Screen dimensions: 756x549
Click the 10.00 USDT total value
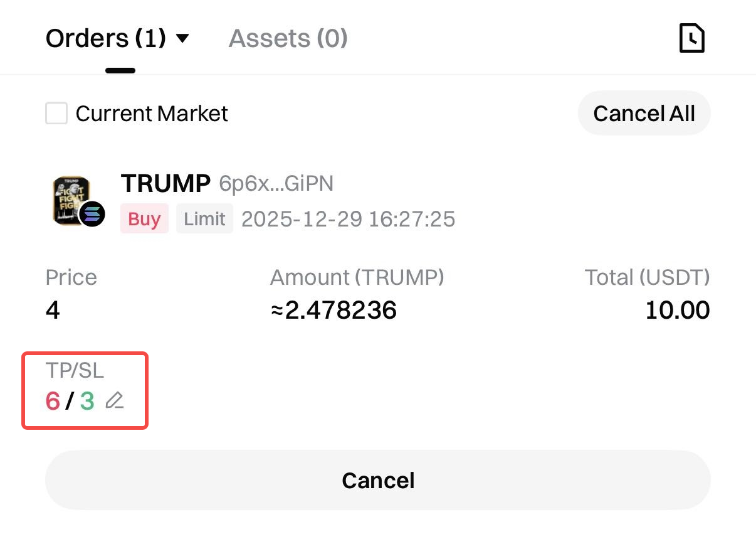[x=678, y=310]
